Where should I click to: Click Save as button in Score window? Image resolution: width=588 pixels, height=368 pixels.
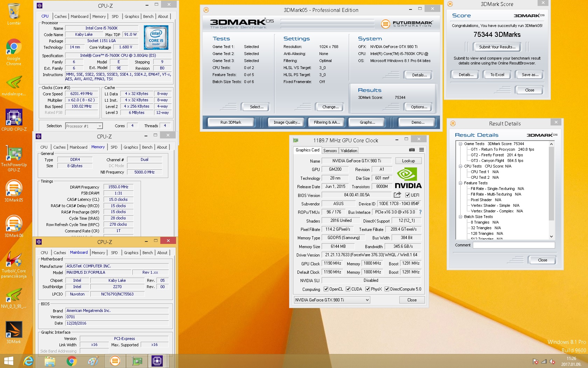[x=530, y=75]
